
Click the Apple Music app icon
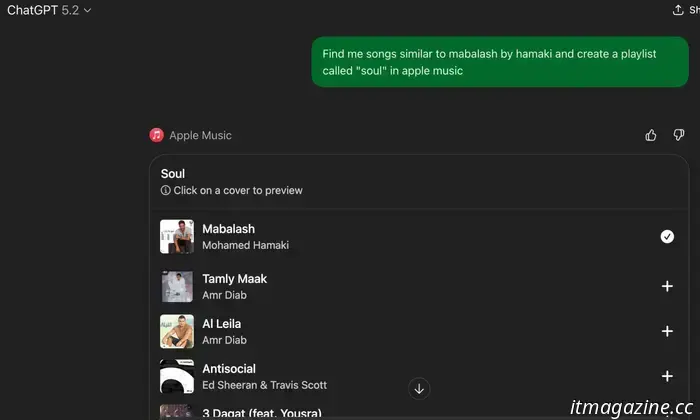(x=156, y=135)
